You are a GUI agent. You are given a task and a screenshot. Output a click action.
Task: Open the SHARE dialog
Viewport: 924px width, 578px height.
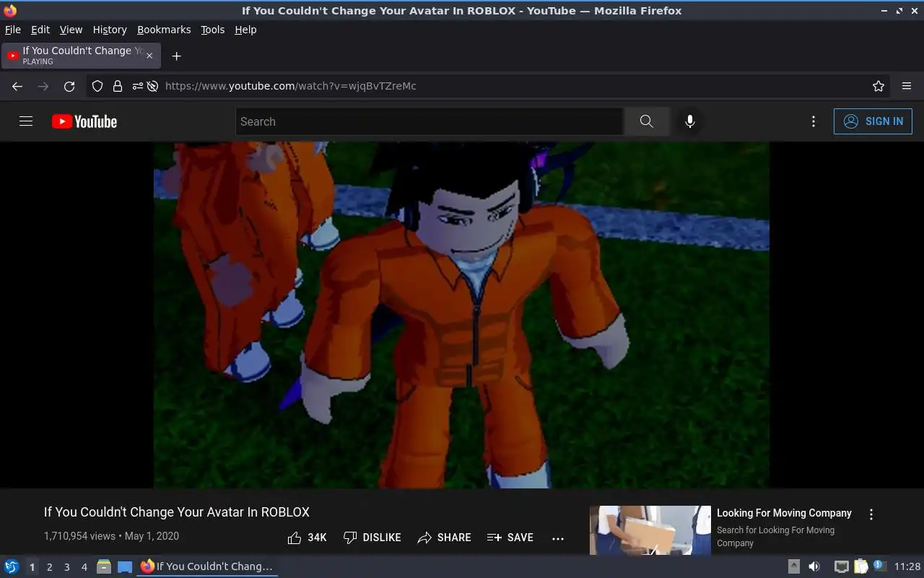[x=444, y=538]
